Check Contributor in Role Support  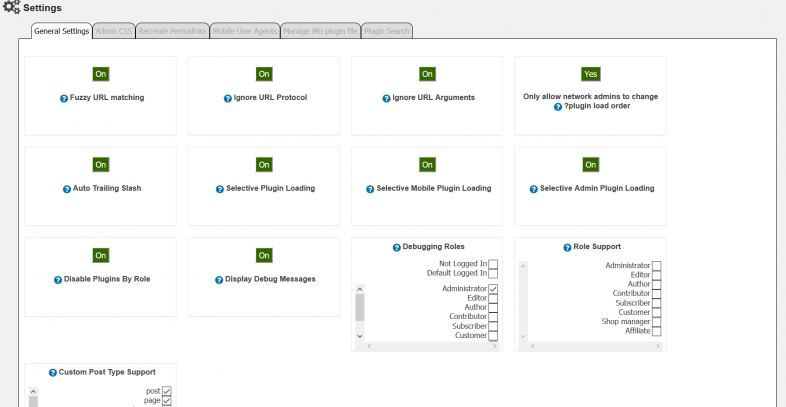(x=656, y=294)
